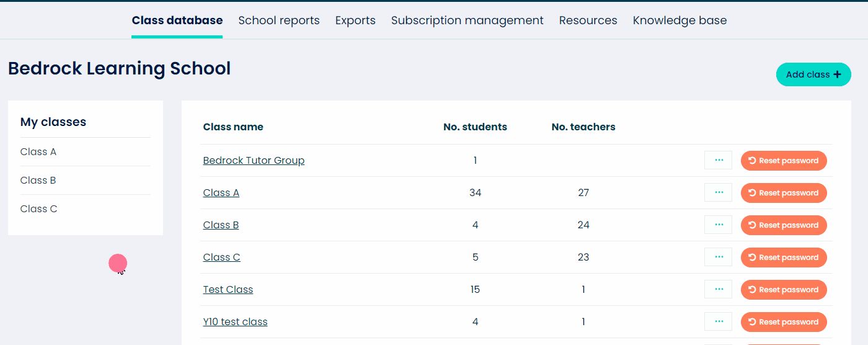Go to the Exports tab
The height and width of the screenshot is (345, 868).
(355, 20)
